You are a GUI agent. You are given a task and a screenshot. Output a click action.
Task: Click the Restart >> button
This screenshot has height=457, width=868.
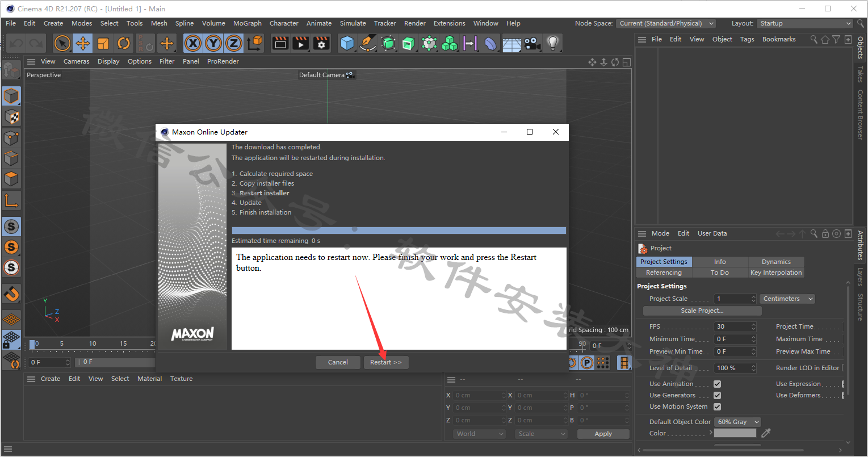[386, 362]
